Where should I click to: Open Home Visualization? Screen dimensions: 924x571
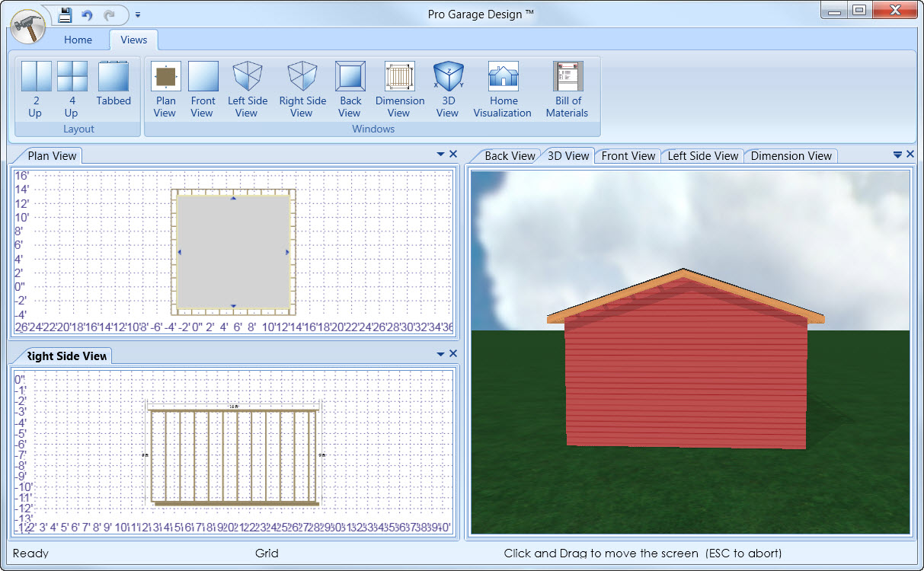tap(503, 77)
